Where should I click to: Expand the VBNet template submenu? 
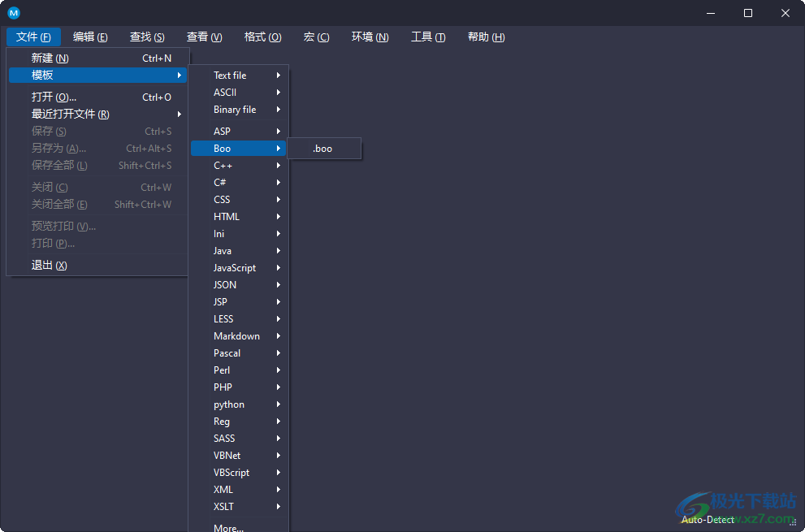pos(239,456)
